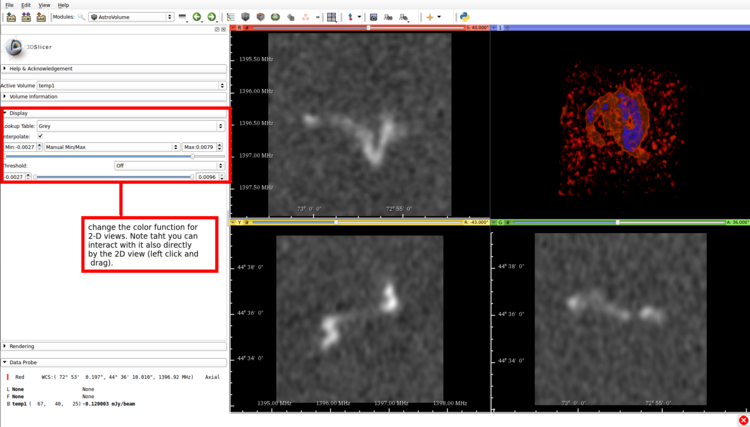Click the first load data toolbar icon
The image size is (750, 427).
[11, 17]
